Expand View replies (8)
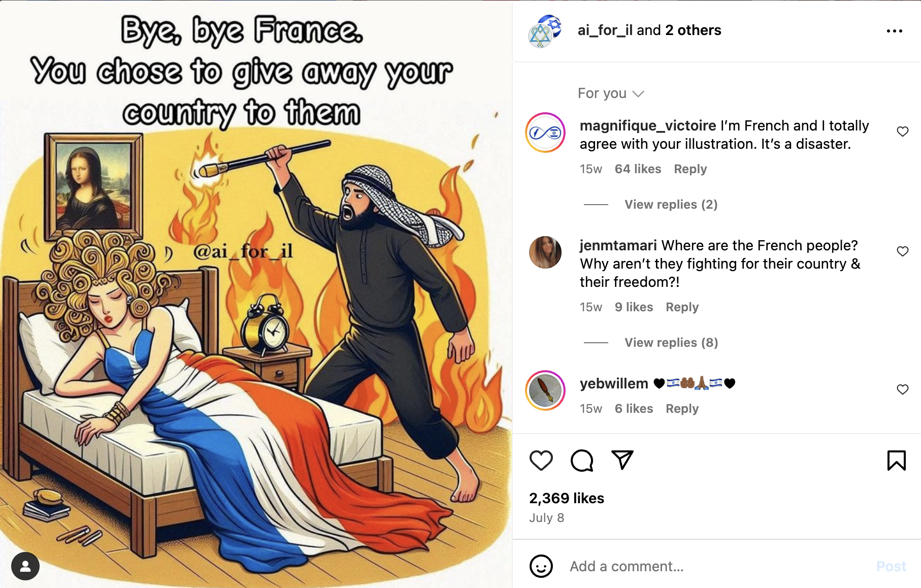This screenshot has width=921, height=588. point(671,343)
